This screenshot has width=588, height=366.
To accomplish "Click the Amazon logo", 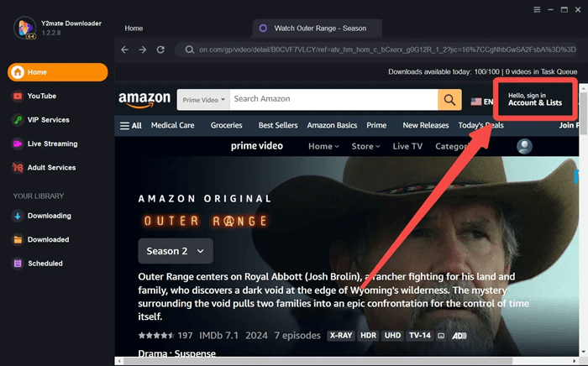I will [x=144, y=100].
